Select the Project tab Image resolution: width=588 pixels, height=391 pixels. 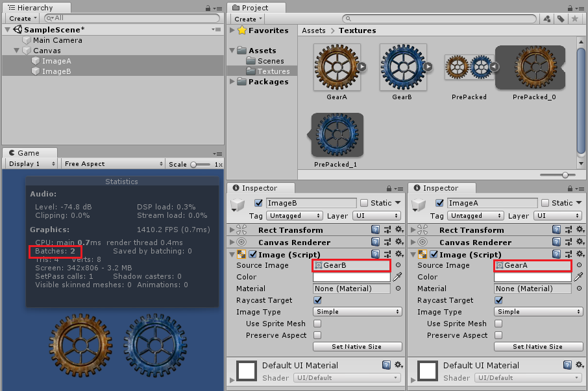tap(256, 8)
